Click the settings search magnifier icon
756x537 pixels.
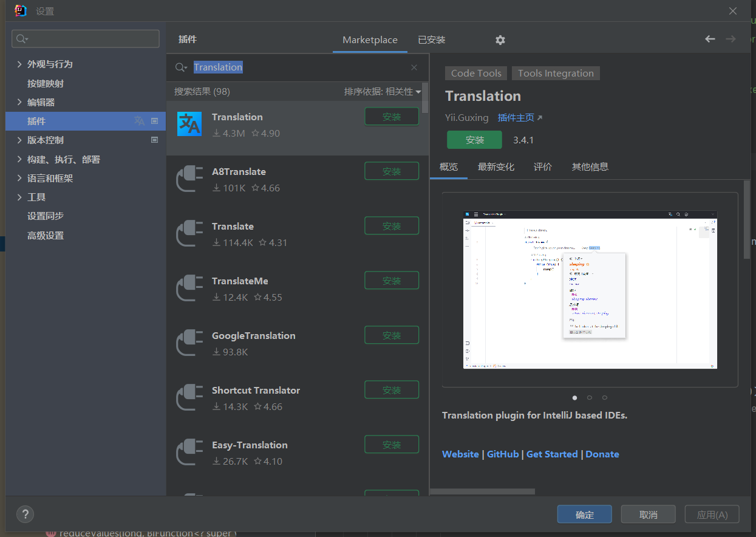pos(22,39)
